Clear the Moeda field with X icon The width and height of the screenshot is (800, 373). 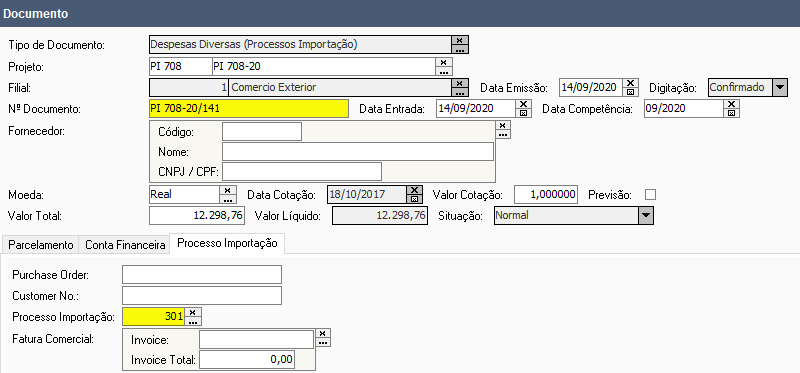(227, 190)
